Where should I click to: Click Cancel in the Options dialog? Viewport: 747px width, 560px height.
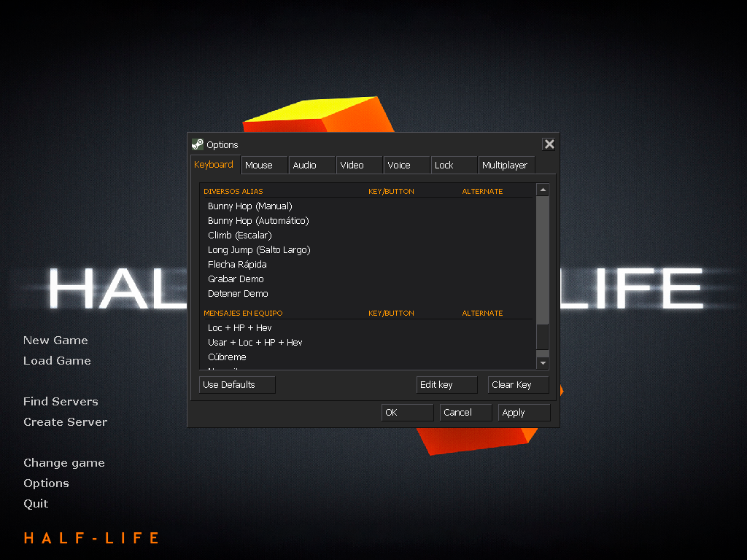(466, 413)
